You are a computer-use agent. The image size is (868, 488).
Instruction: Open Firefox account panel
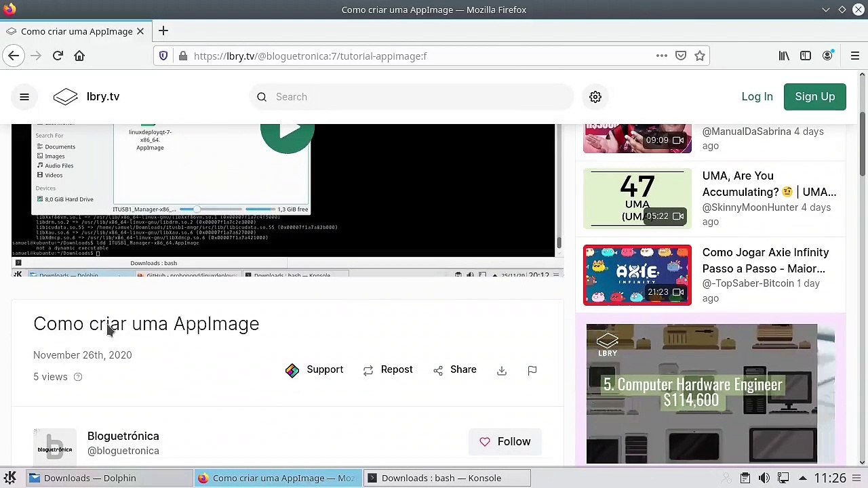pos(827,56)
